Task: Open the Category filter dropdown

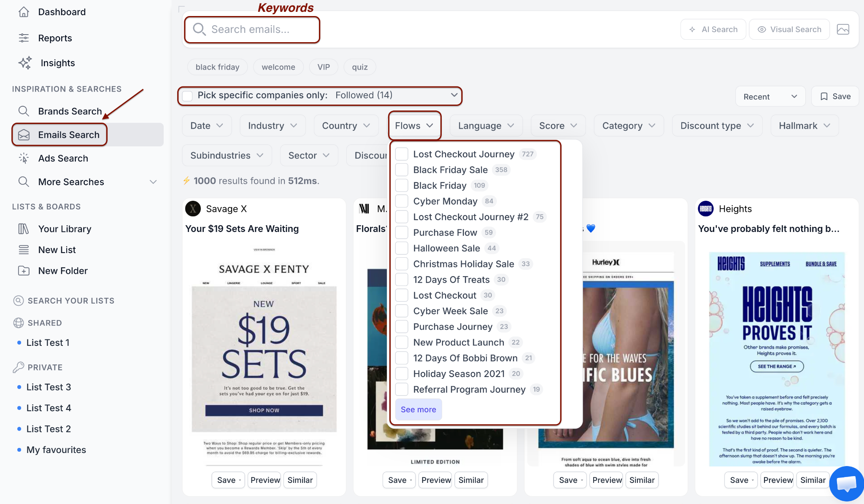Action: [x=629, y=126]
